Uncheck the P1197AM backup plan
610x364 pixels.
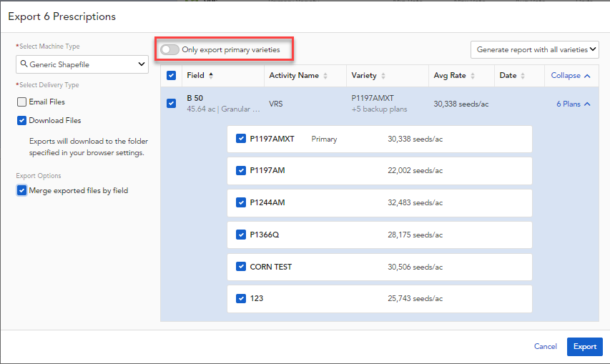(241, 170)
